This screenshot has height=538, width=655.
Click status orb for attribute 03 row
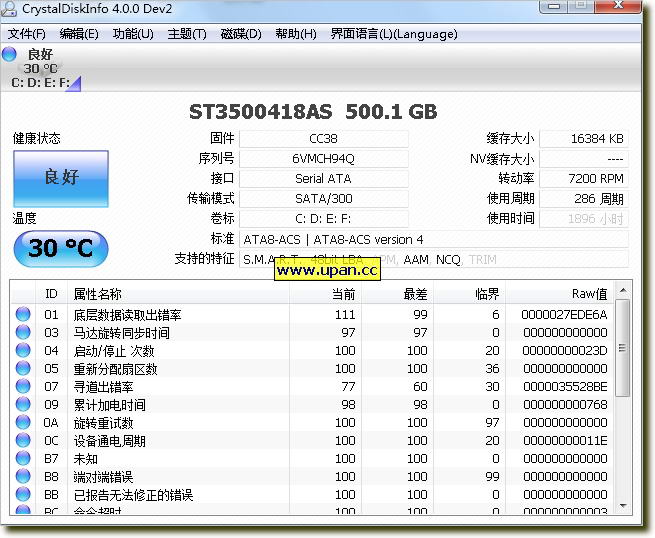tap(23, 332)
